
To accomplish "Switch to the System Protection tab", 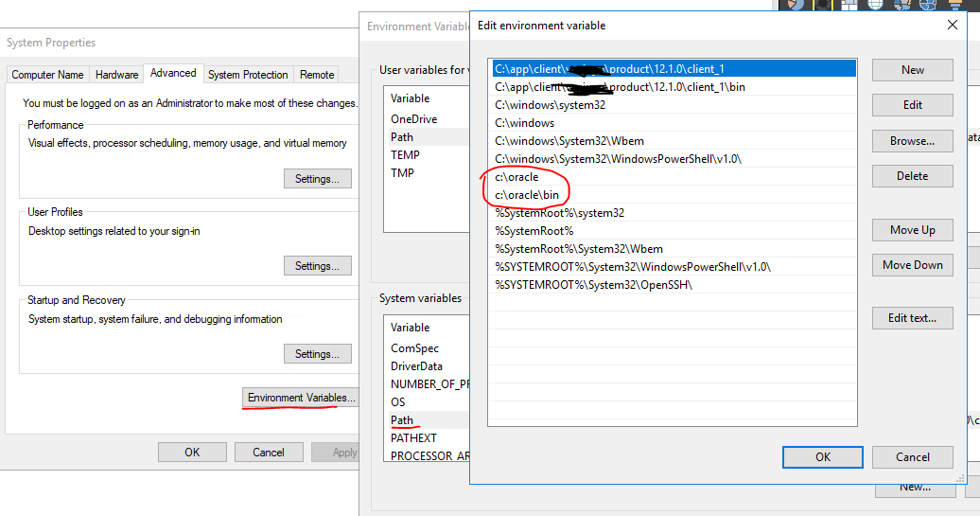I will pos(248,75).
